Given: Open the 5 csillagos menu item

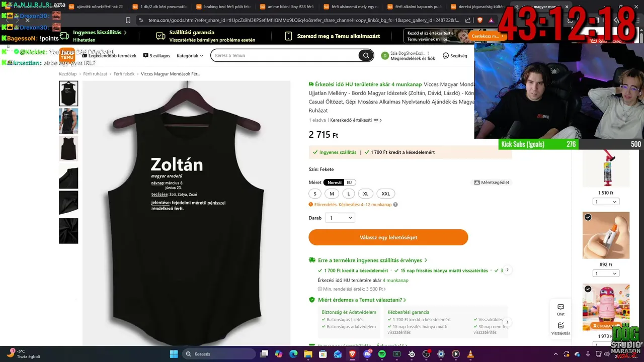Looking at the screenshot, I should [156, 56].
